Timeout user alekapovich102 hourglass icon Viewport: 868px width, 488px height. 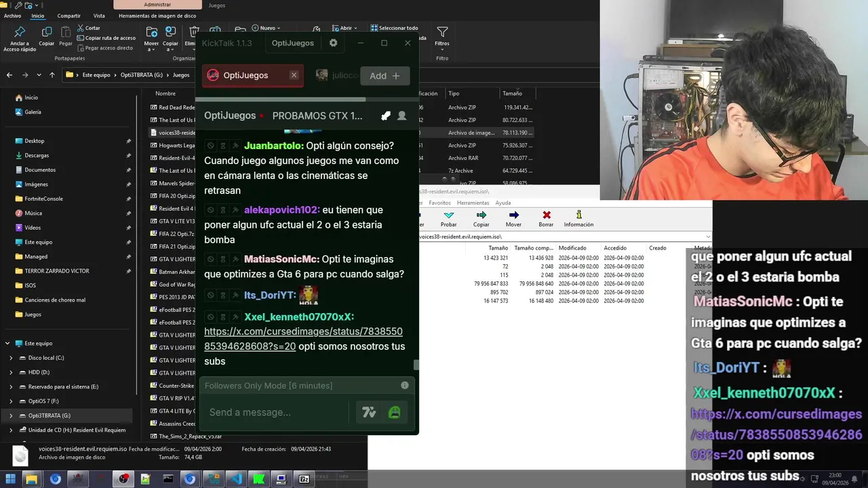223,210
